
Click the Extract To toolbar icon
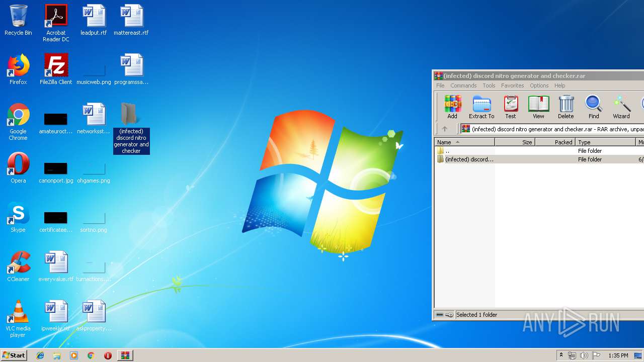point(481,107)
